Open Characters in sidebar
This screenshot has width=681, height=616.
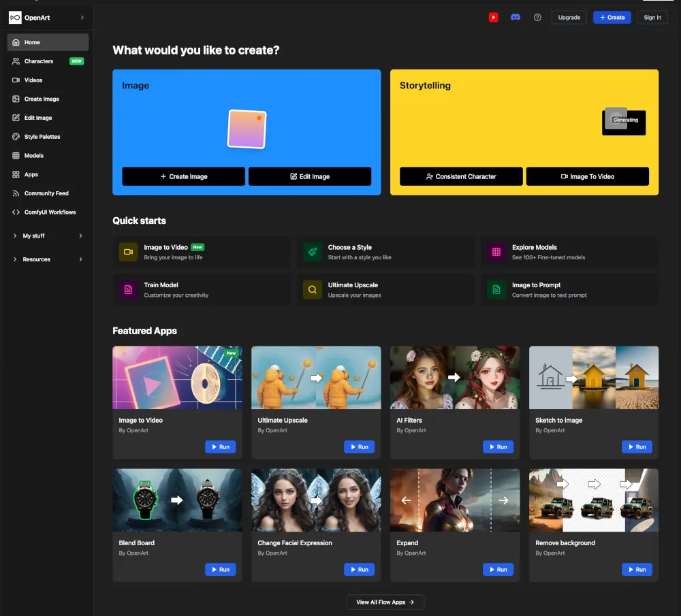tap(48, 61)
